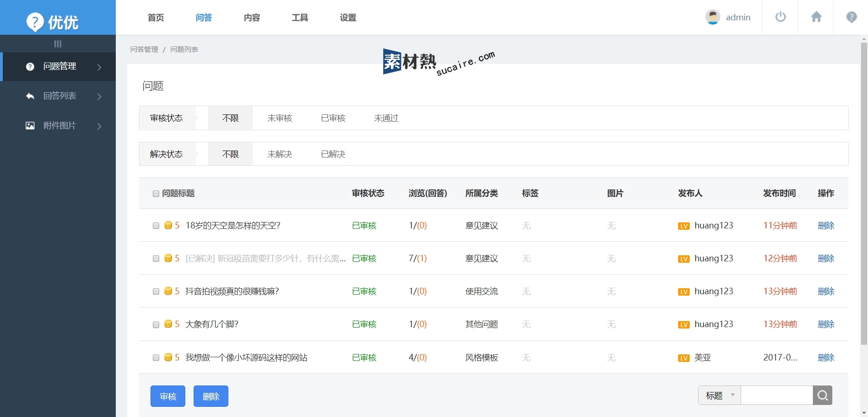Click the admin avatar picture
This screenshot has height=417, width=868.
(x=712, y=17)
